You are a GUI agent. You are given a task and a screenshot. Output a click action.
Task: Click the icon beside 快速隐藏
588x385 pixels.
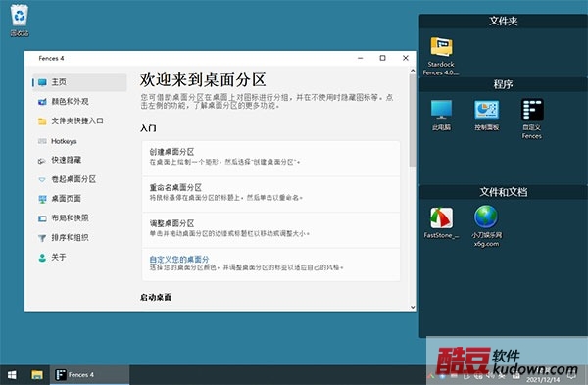click(42, 161)
